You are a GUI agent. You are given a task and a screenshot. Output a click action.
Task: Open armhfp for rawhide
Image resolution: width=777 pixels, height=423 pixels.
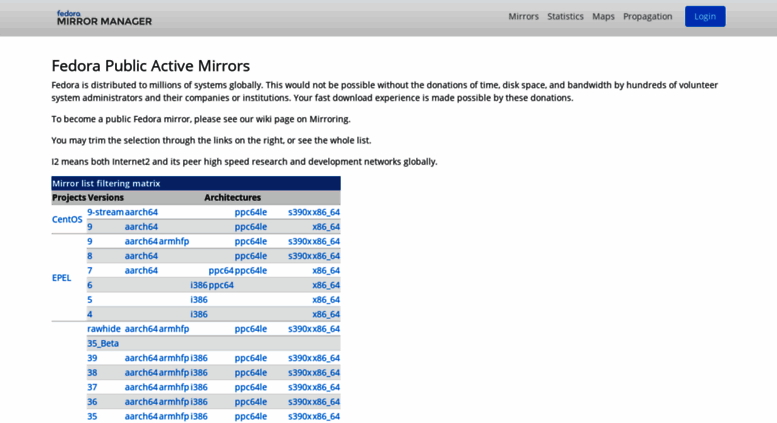pos(174,329)
